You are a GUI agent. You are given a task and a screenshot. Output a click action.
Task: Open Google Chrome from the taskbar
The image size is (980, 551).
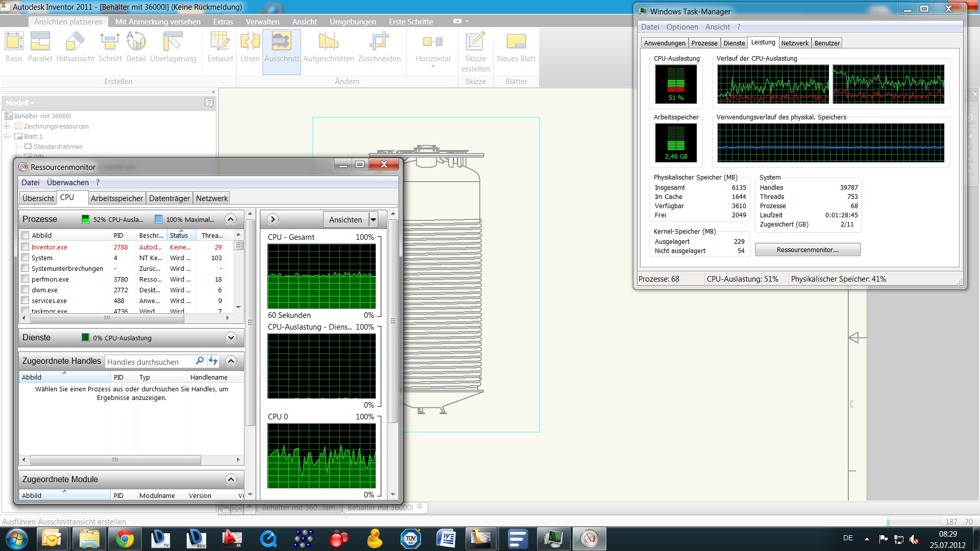tap(124, 539)
